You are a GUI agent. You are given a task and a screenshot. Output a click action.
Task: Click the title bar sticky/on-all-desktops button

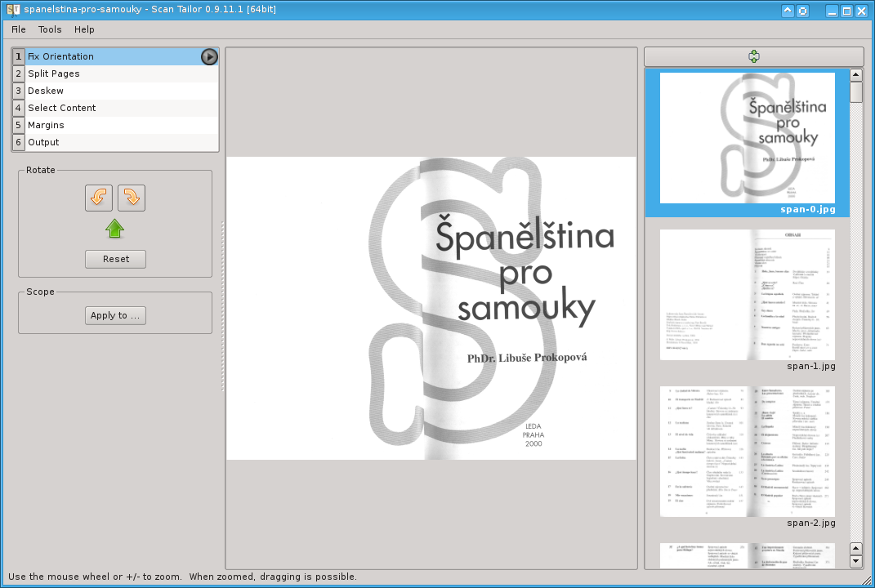(x=802, y=10)
